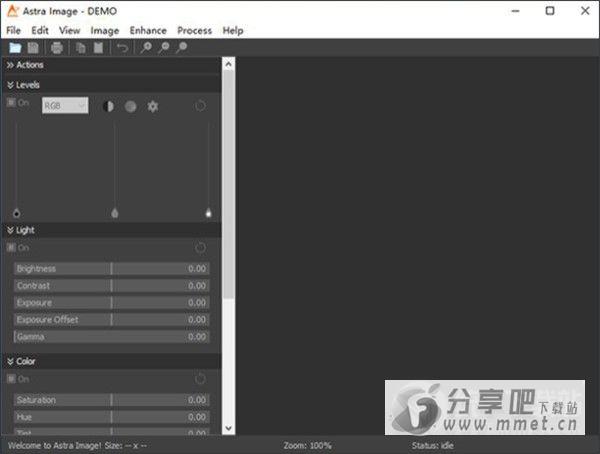Minimize the Astra Image window

pyautogui.click(x=515, y=11)
